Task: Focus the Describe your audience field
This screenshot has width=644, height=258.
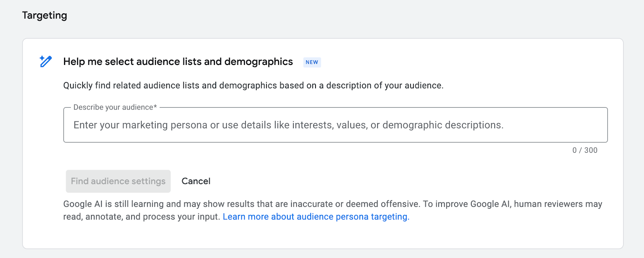Action: point(335,125)
